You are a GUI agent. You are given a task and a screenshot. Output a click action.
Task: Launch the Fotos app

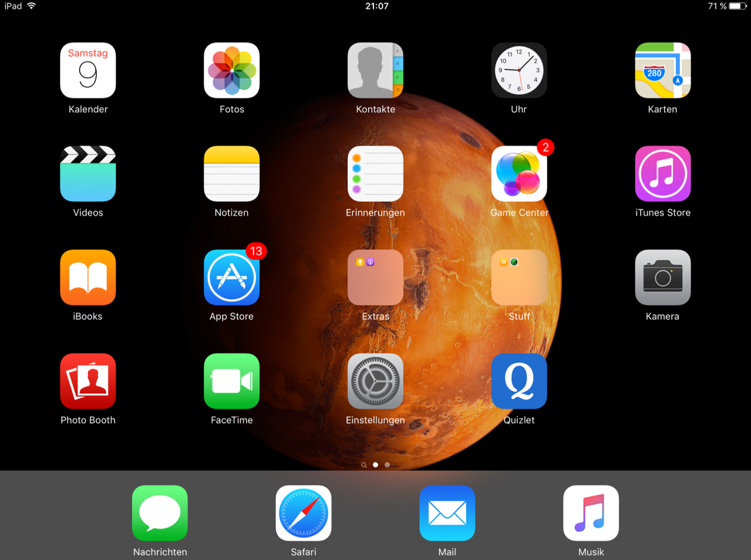pos(232,70)
